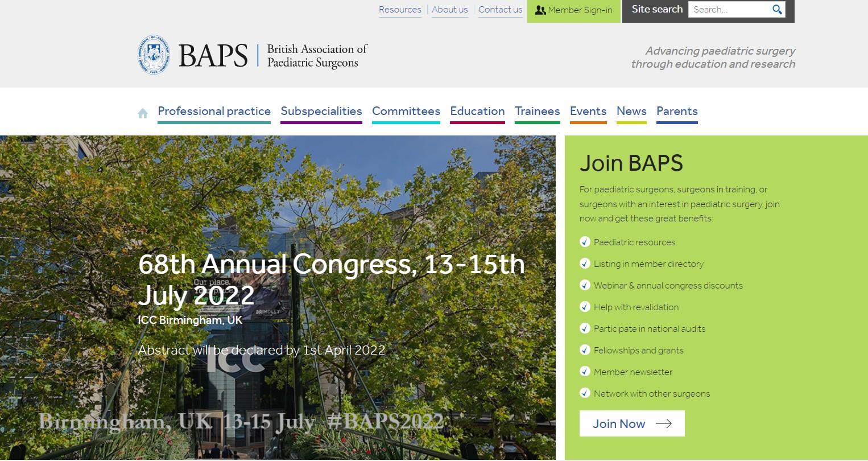This screenshot has height=461, width=868.
Task: Follow the Contact us link
Action: point(500,10)
